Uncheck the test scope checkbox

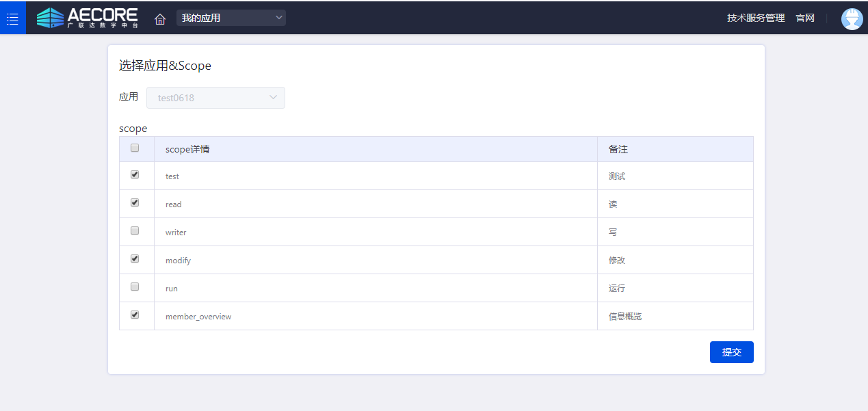[135, 175]
